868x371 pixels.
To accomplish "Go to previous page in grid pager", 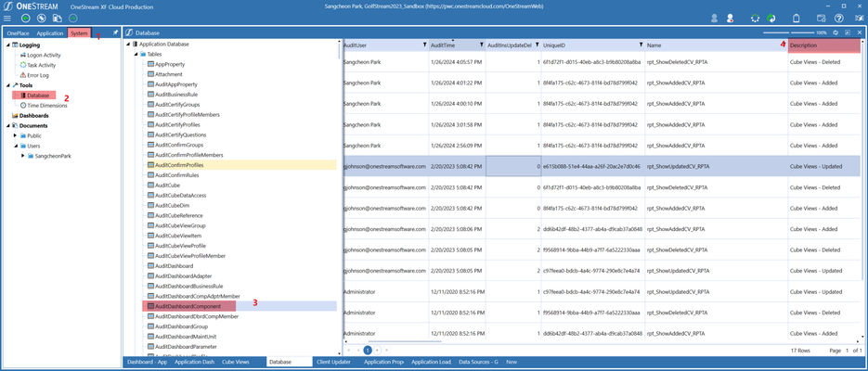I will (357, 350).
